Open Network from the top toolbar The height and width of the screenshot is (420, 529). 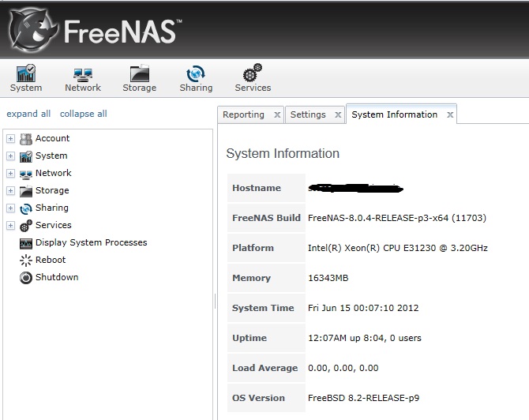(83, 78)
